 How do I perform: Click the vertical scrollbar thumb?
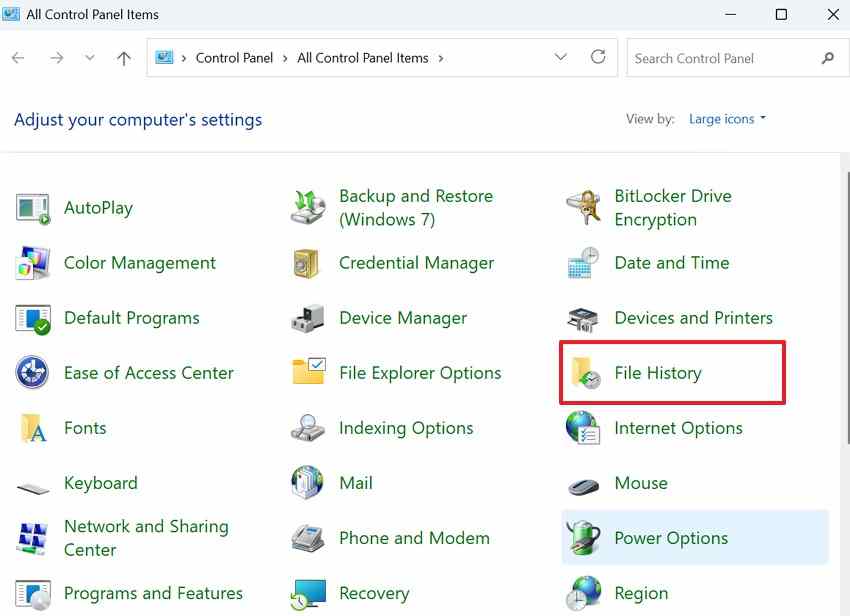[847, 307]
